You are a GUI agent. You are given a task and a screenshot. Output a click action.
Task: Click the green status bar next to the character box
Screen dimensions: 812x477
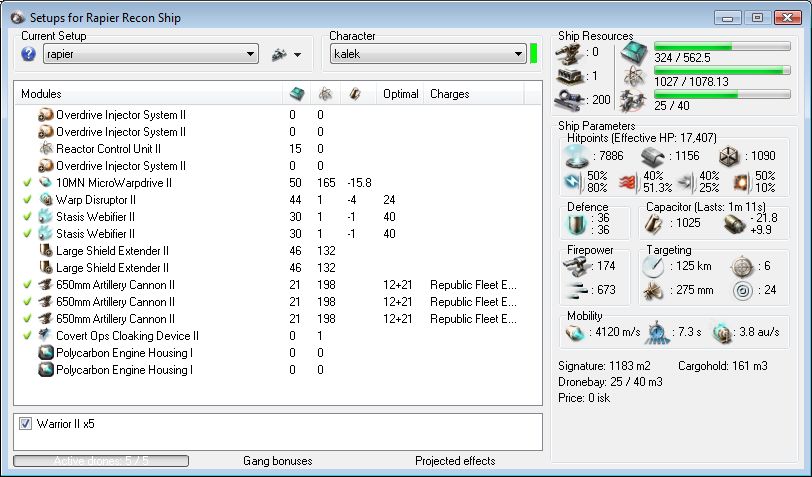tap(534, 54)
